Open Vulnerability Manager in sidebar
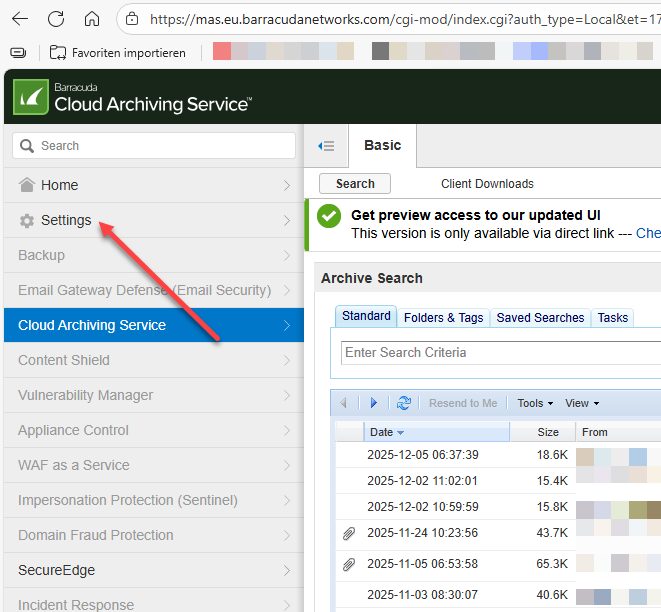 pyautogui.click(x=154, y=395)
